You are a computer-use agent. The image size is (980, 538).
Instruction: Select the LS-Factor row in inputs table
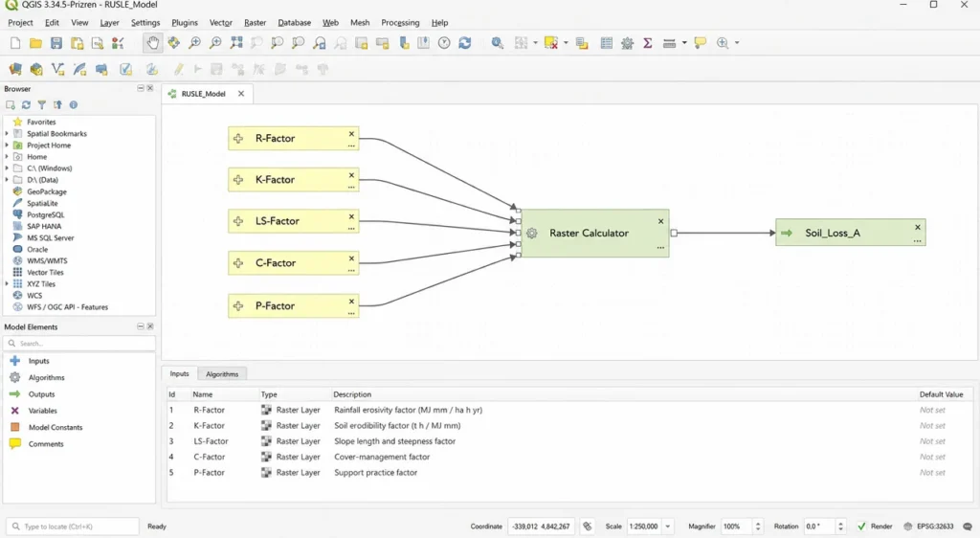[x=568, y=441]
